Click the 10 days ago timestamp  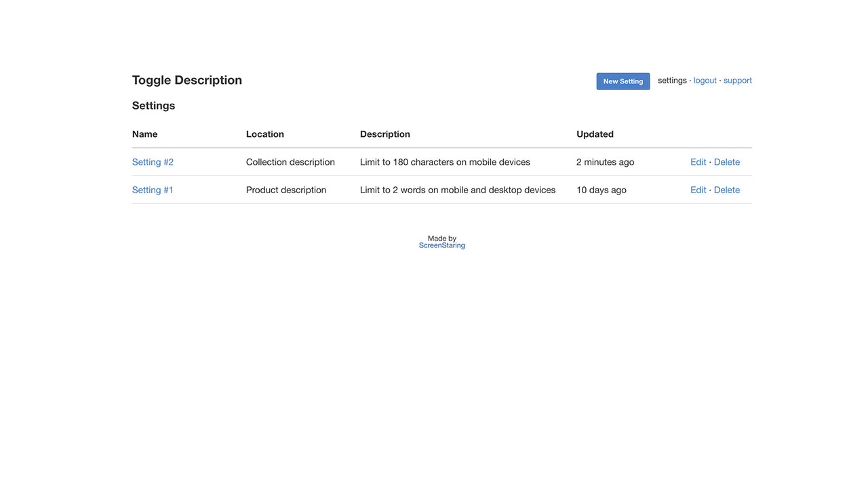coord(601,190)
